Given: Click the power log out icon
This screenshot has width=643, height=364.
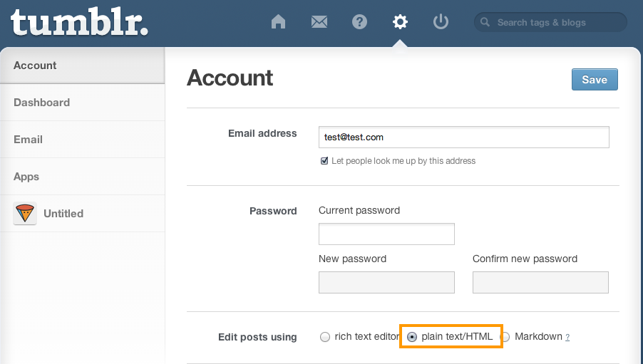Looking at the screenshot, I should click(x=441, y=21).
